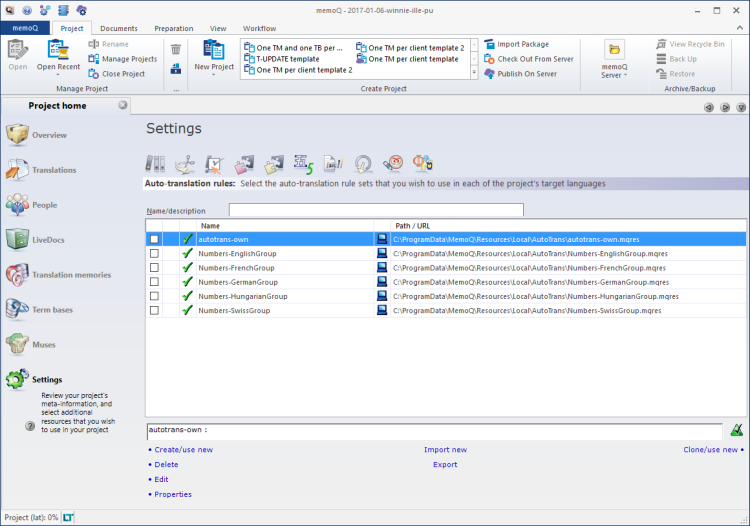Click the trash can delete icon in ribbon
Viewport: 750px width, 526px height.
tap(176, 48)
